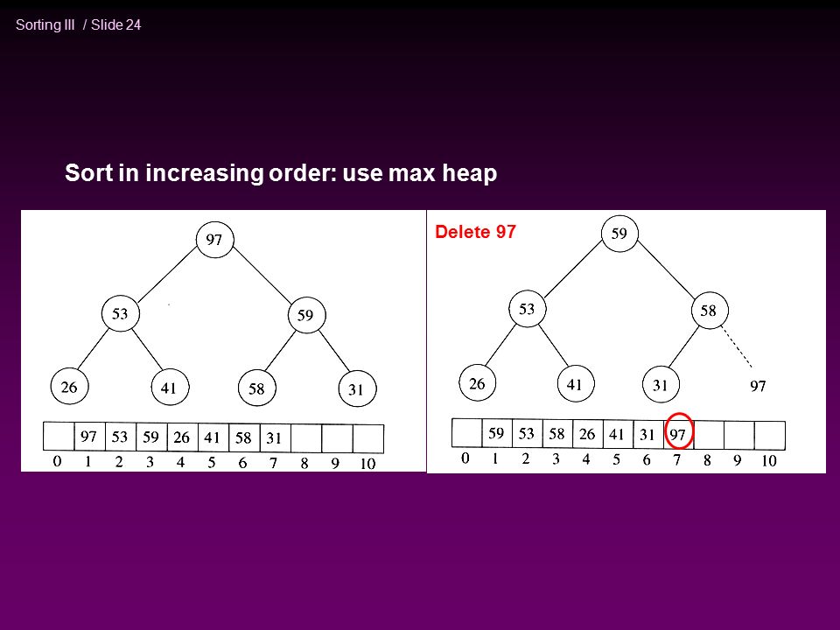Click the red-circled 97 array cell at index 7

678,433
